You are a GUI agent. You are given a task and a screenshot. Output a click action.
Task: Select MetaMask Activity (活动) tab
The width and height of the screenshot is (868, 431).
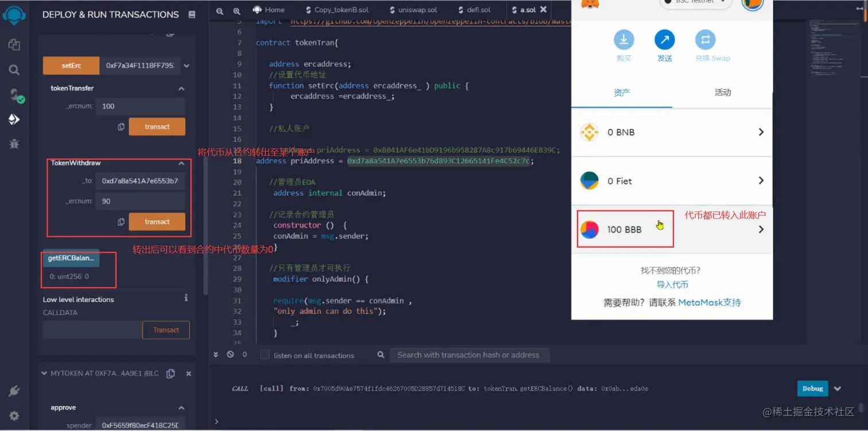click(x=723, y=93)
